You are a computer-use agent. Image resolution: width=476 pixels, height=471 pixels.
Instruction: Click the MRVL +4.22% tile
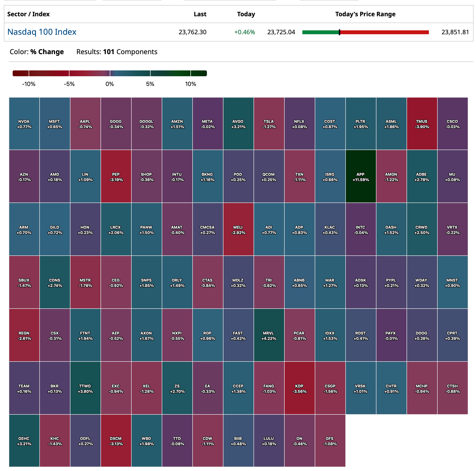[x=269, y=335]
